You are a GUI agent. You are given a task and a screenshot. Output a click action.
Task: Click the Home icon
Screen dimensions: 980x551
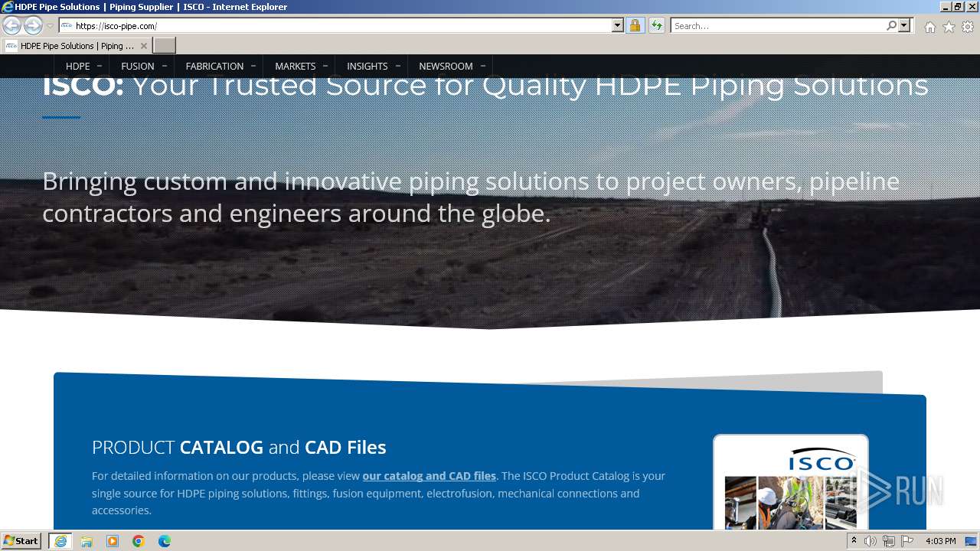(x=929, y=27)
